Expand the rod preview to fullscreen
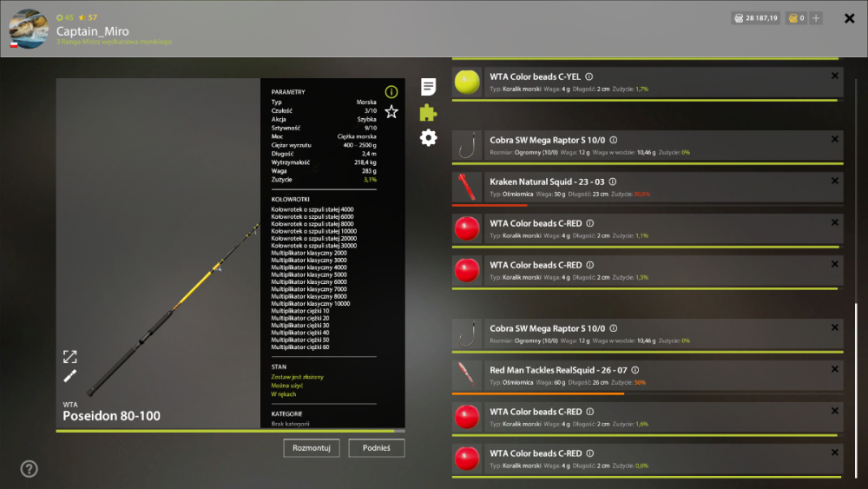Viewport: 868px width, 489px height. [69, 357]
